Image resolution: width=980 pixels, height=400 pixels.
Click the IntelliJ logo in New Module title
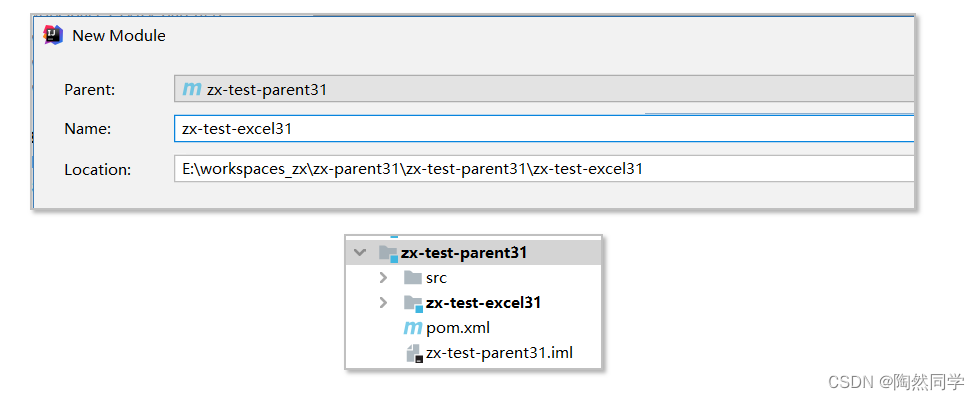[53, 35]
